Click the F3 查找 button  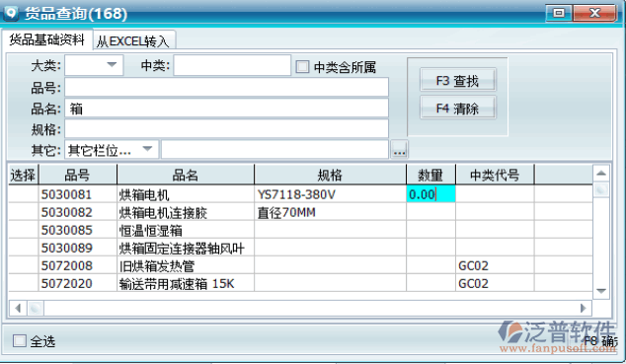(x=457, y=81)
